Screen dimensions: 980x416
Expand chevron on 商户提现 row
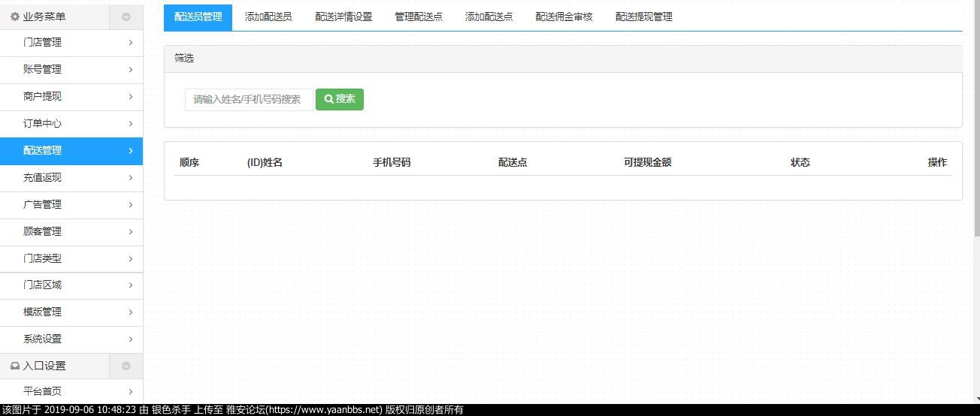pos(131,97)
